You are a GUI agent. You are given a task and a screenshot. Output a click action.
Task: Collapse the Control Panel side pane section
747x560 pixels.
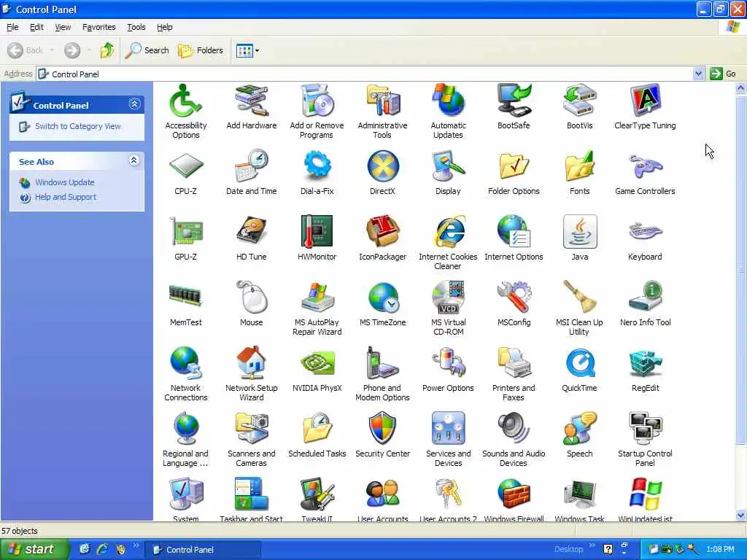(134, 104)
